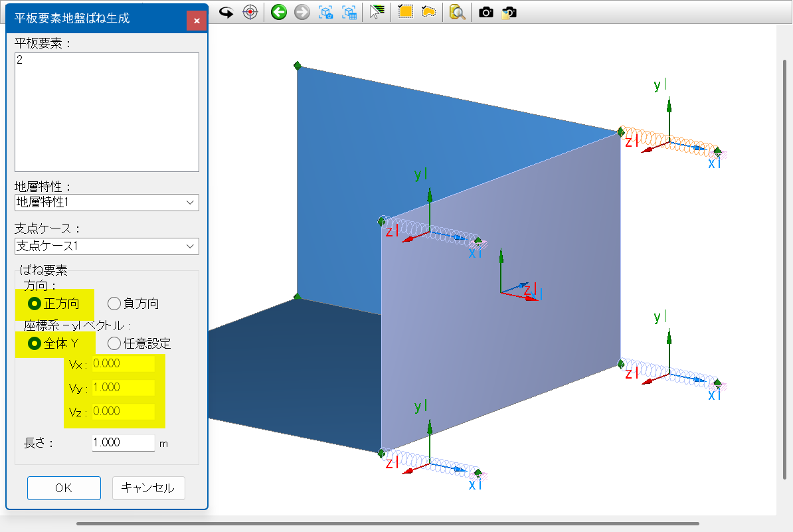Go back with the green left arrow
This screenshot has width=793, height=532.
279,12
